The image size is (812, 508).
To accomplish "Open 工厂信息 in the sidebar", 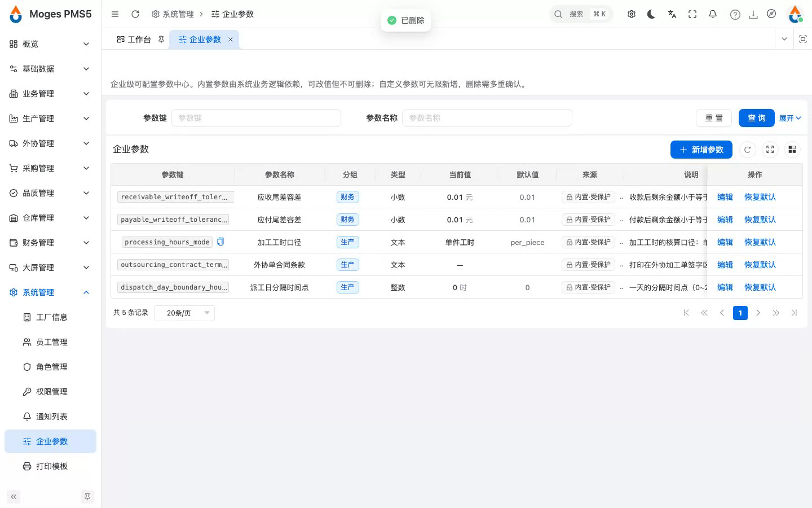I will (50, 317).
